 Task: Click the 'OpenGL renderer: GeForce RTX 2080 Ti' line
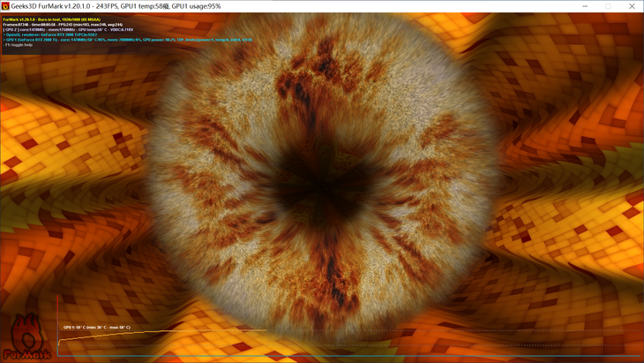[x=50, y=35]
